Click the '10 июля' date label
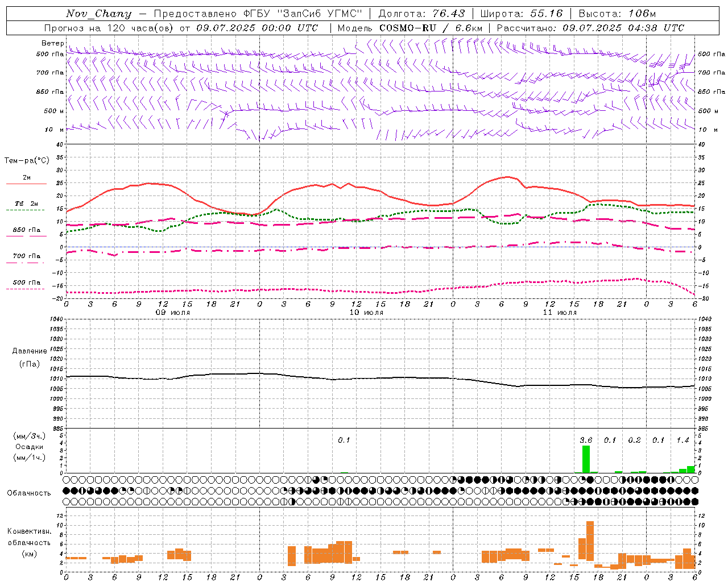This screenshot has height=582, width=728. tap(366, 313)
